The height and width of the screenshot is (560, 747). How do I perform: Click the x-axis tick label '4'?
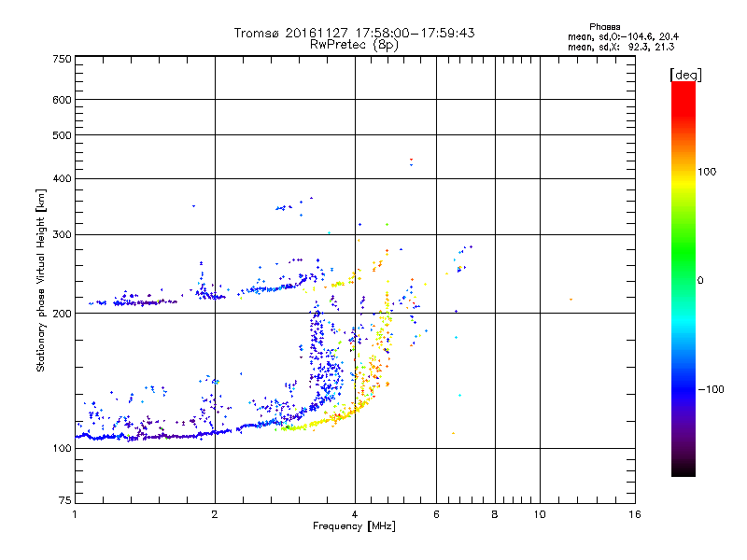(355, 514)
